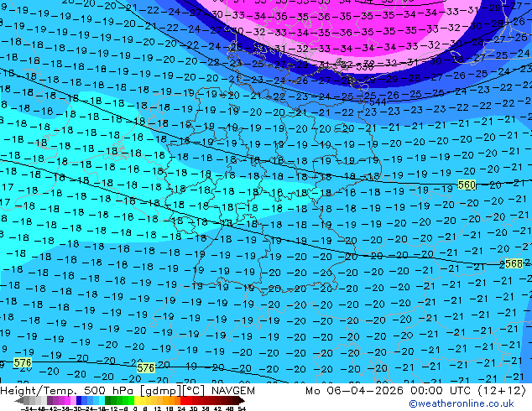This screenshot has width=532, height=411.
Task: Select the dark green segment of the legend
Action: pos(108,400)
